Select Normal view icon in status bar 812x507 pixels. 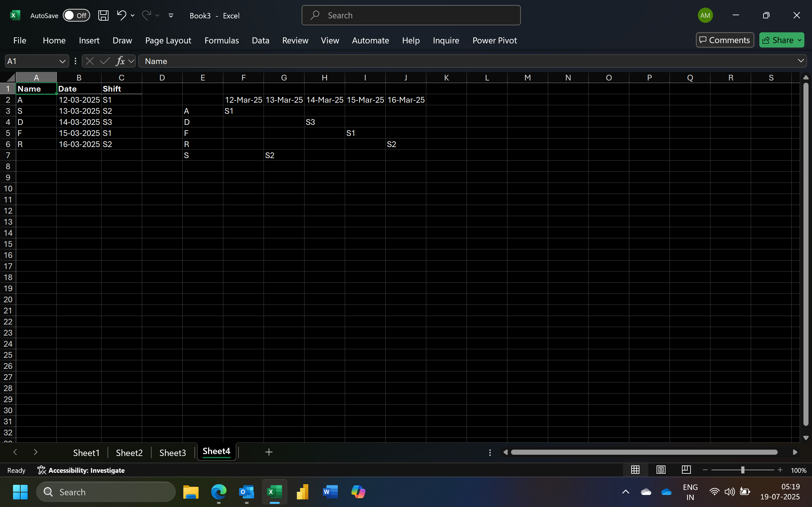[x=635, y=470]
